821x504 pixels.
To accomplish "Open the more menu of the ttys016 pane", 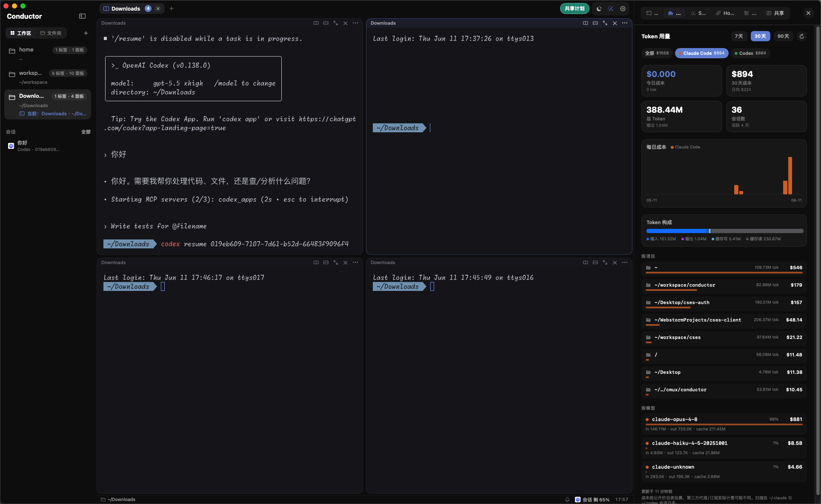I will pyautogui.click(x=625, y=262).
